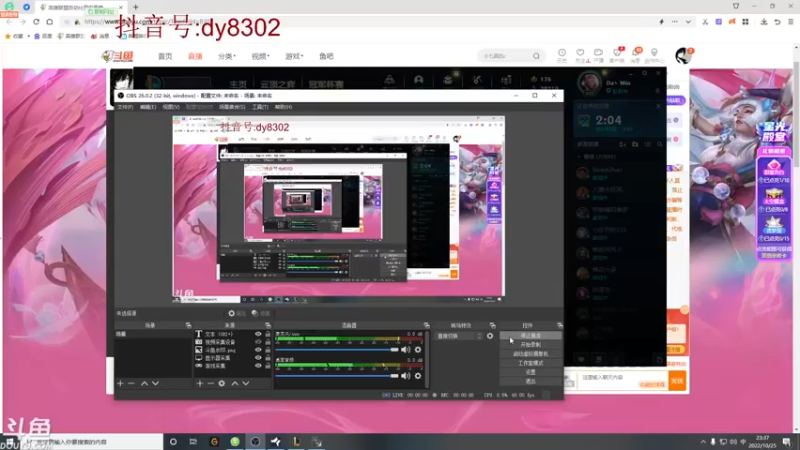This screenshot has height=450, width=800.
Task: Open the scene transition type dropdown
Action: [x=459, y=336]
